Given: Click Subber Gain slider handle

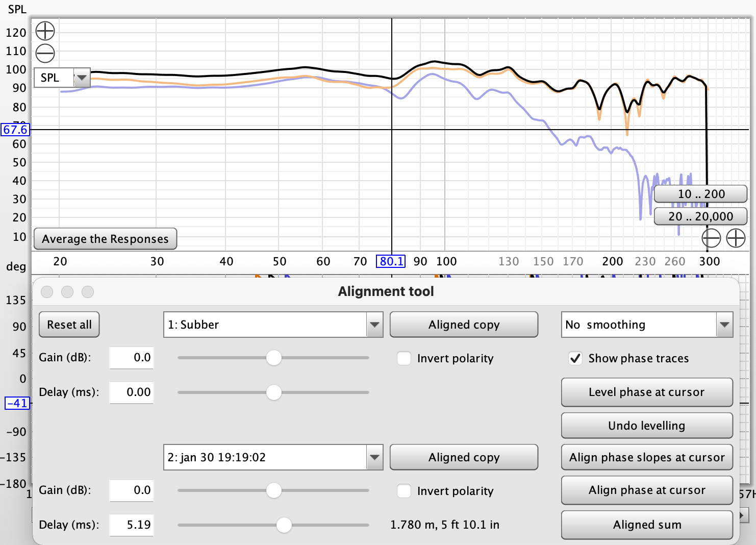Looking at the screenshot, I should click(x=274, y=358).
